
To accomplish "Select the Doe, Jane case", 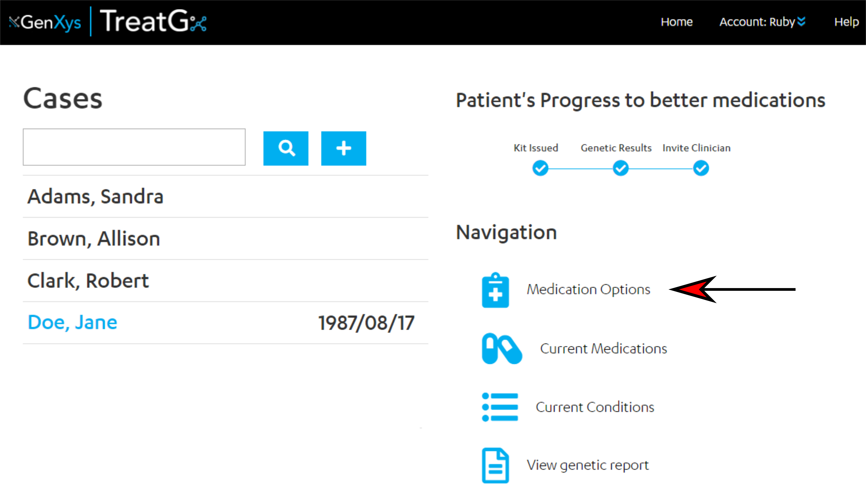I will click(225, 323).
